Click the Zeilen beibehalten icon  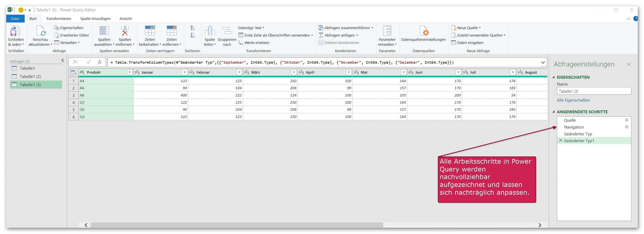(150, 31)
